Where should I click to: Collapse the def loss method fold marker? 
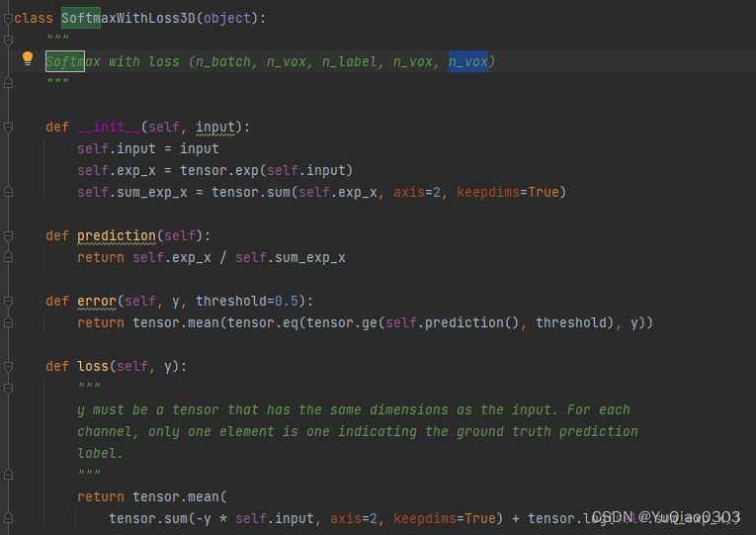coord(8,367)
